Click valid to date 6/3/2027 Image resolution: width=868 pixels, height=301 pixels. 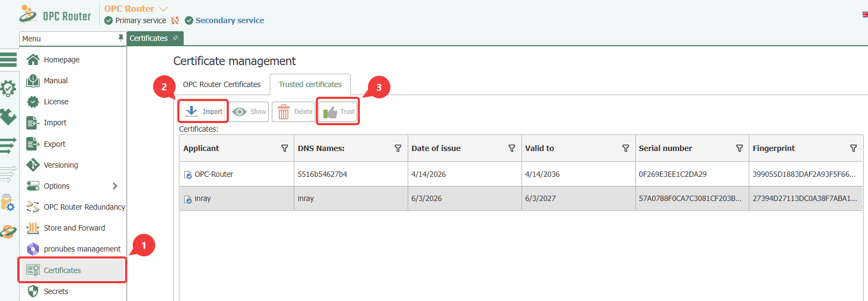click(x=540, y=198)
